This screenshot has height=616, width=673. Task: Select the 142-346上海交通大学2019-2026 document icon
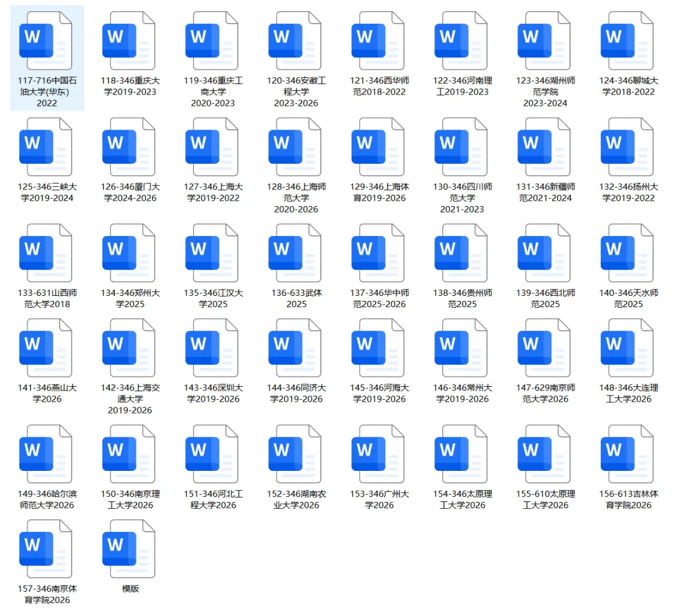[x=129, y=348]
